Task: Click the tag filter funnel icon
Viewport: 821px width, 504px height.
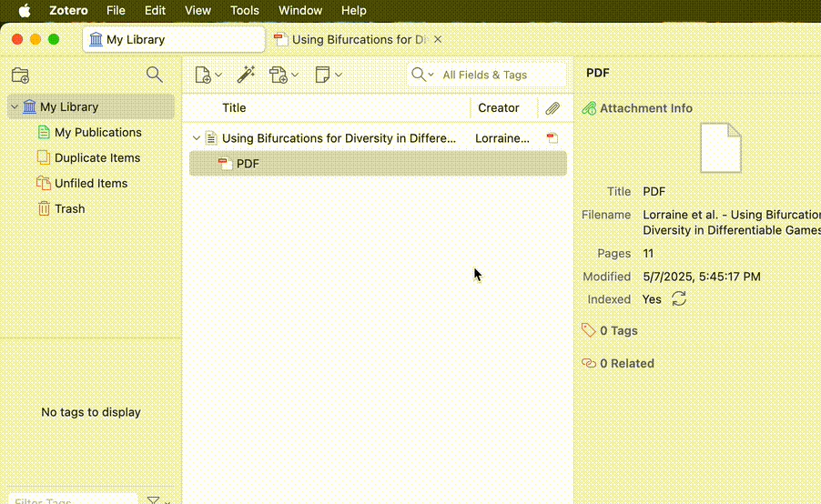Action: 154,500
